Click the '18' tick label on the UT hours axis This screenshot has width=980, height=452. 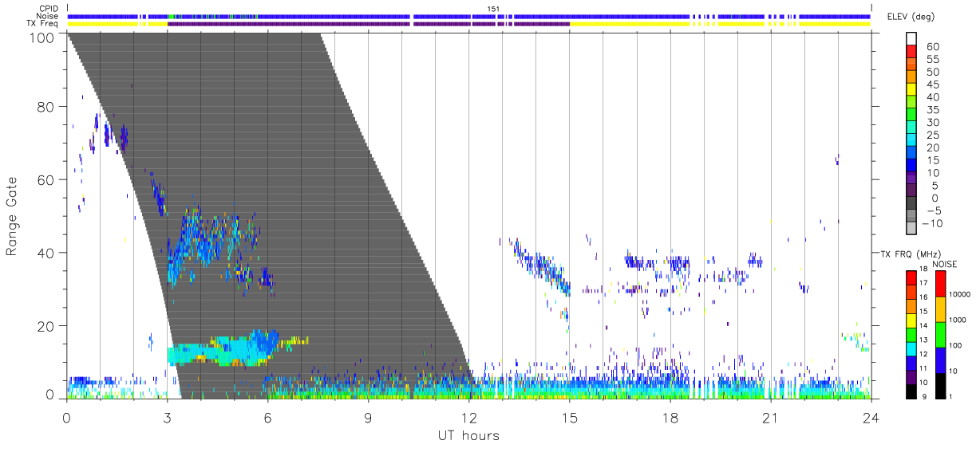(670, 416)
